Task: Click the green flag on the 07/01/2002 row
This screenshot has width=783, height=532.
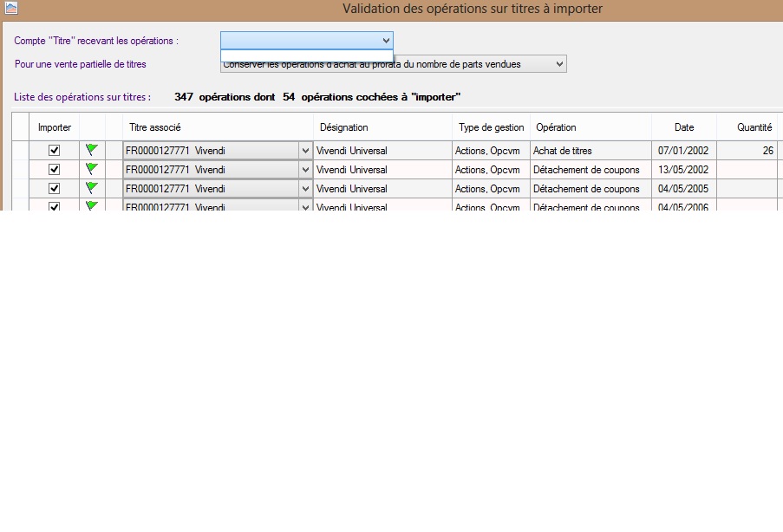Action: click(92, 150)
